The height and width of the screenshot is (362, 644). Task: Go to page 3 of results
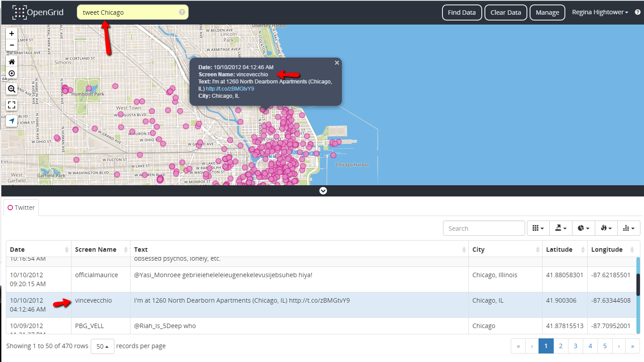(575, 346)
